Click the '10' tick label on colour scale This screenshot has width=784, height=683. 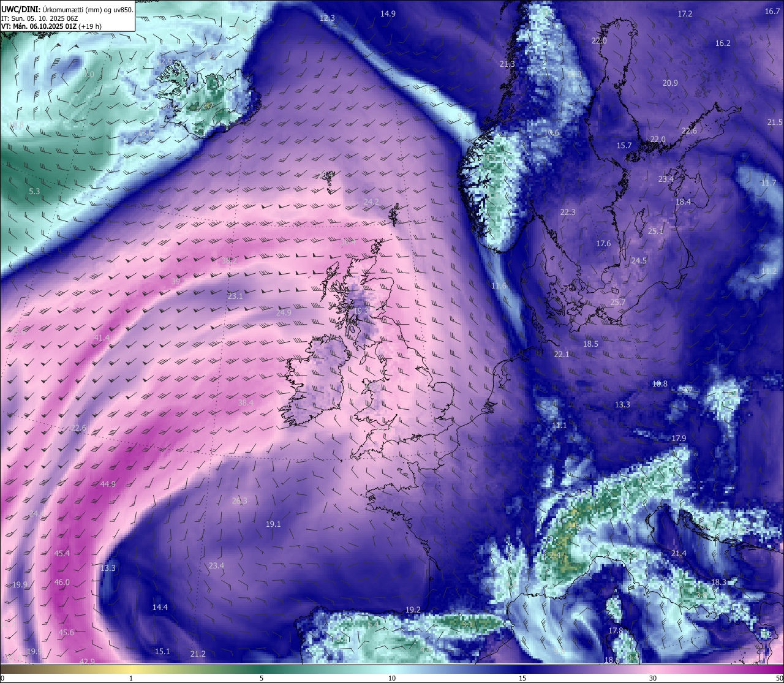pos(392,678)
